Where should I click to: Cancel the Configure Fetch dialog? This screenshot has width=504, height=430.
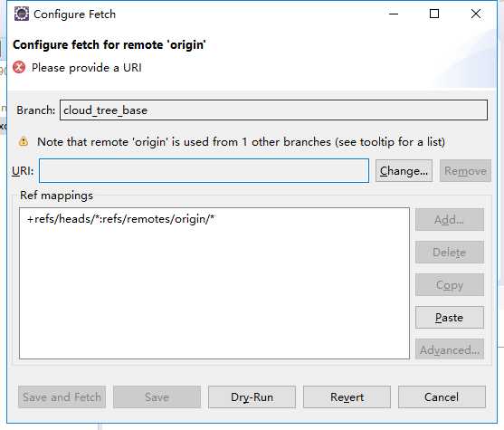(x=442, y=397)
